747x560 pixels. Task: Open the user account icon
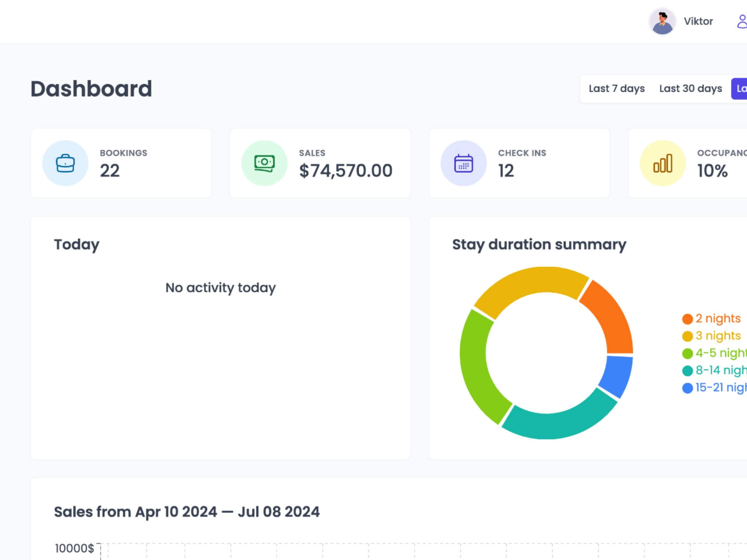point(742,21)
